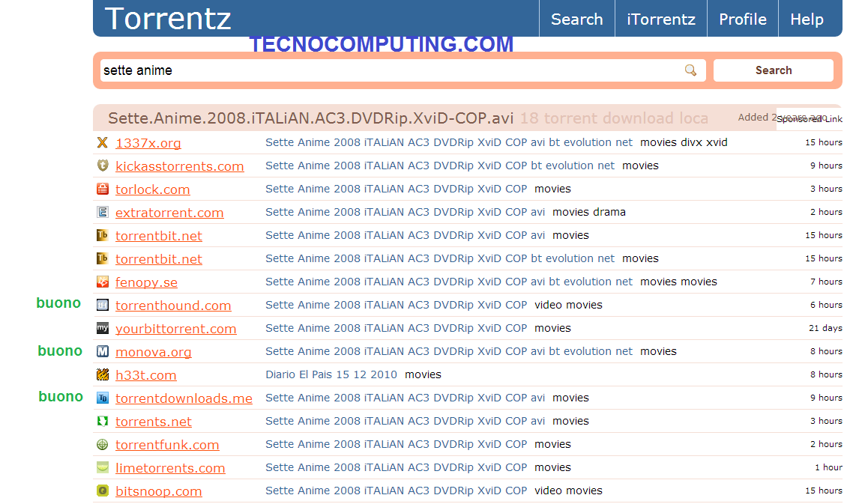
Task: Click the Torrentz logo title
Action: click(168, 18)
